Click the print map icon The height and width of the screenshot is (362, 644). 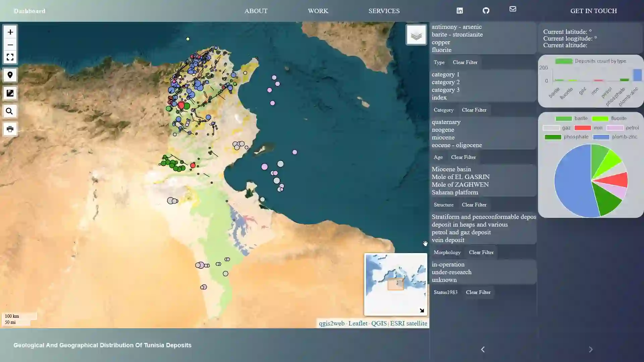10,129
